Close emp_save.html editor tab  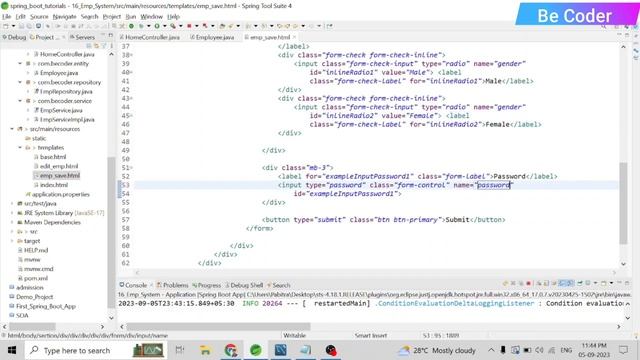coord(294,37)
